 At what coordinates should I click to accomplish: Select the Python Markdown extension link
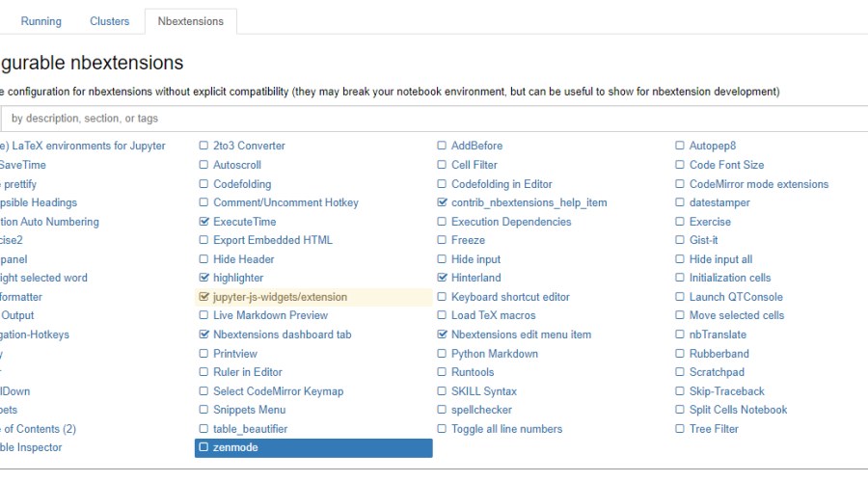(496, 354)
